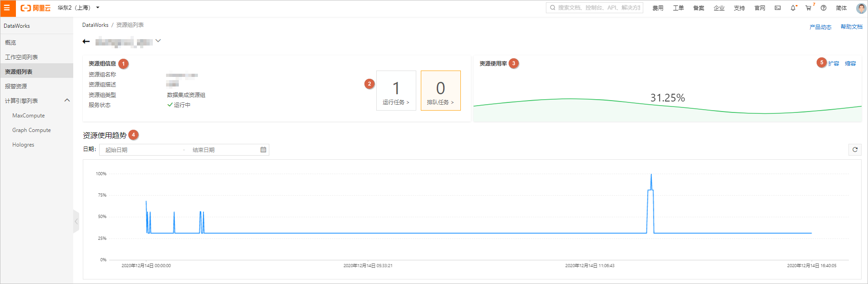Open the 官网 link
This screenshot has width=868, height=284.
tap(760, 8)
